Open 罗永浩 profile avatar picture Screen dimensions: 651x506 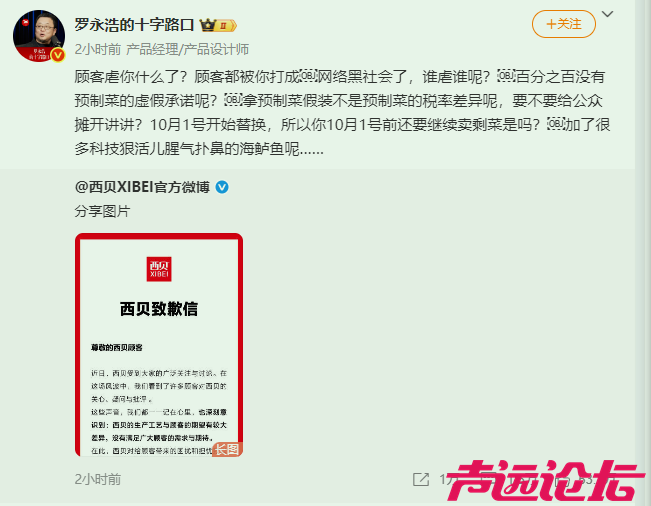point(39,36)
